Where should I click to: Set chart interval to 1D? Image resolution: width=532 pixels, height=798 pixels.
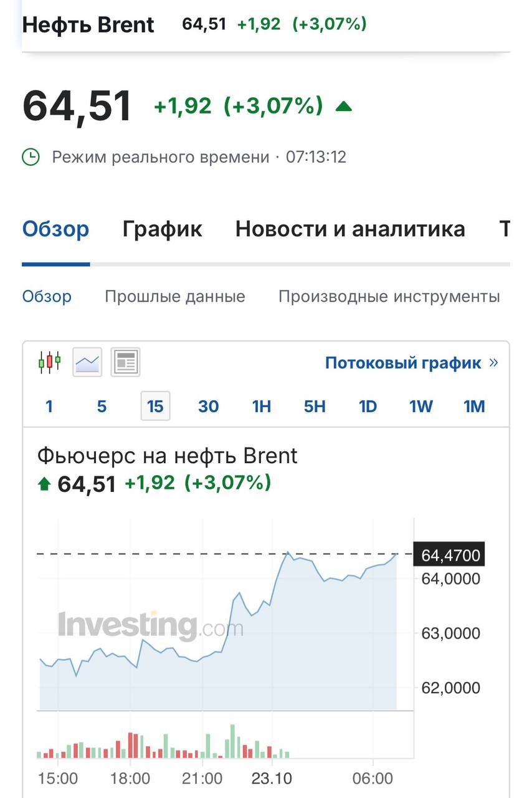[x=368, y=407]
